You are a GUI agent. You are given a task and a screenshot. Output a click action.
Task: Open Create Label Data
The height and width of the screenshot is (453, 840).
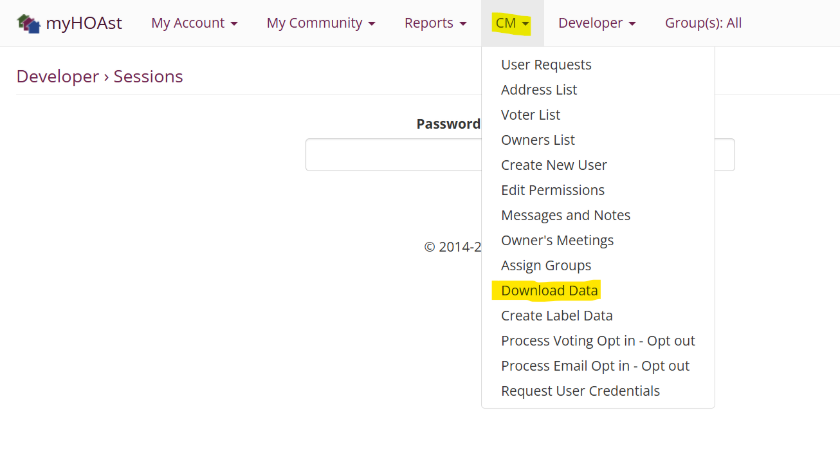(x=557, y=316)
